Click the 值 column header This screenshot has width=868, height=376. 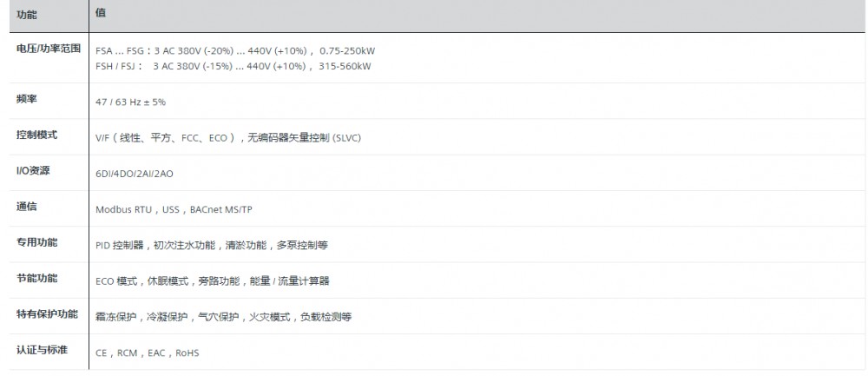pos(101,15)
